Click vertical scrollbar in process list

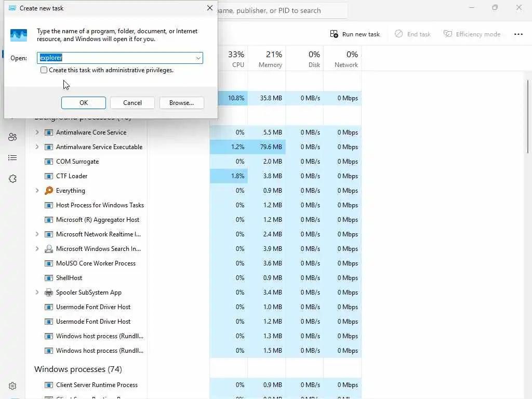528,116
